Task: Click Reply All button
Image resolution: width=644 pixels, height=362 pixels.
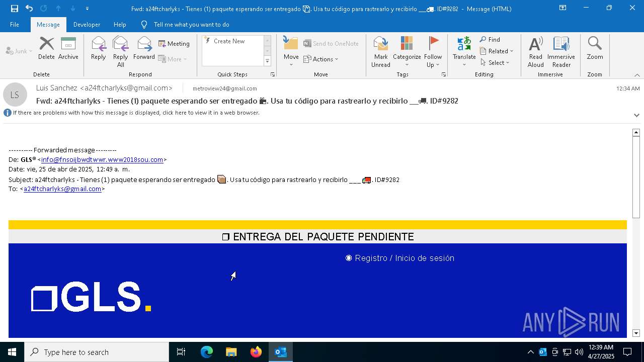Action: [x=120, y=52]
